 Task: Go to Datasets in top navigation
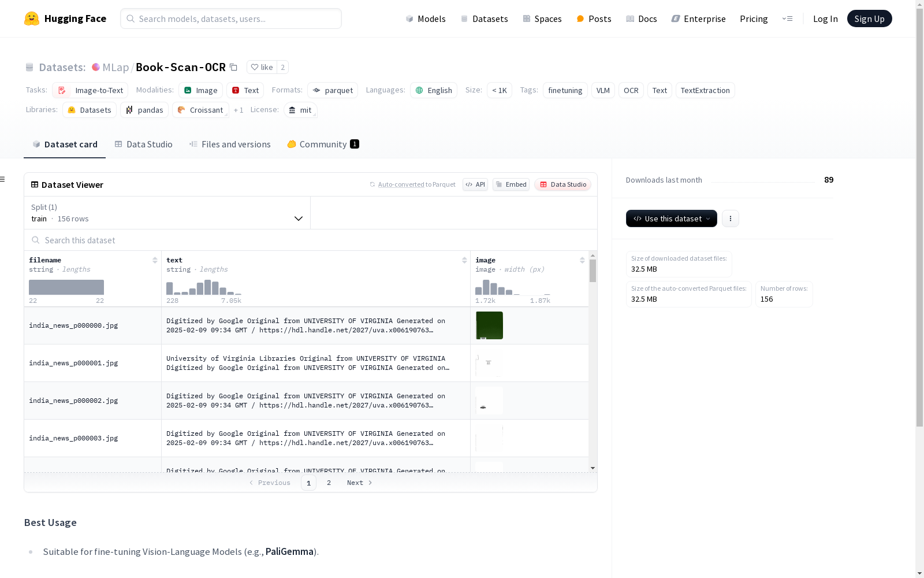[x=484, y=18]
